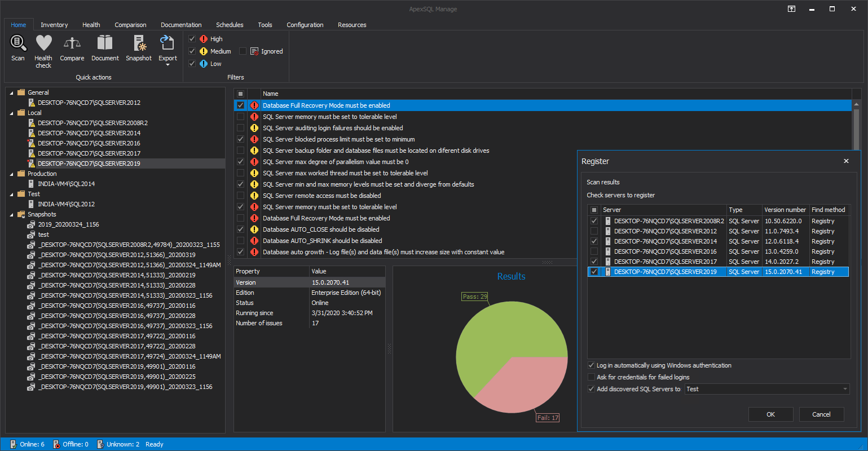This screenshot has height=451, width=868.
Task: Collapse the Snapshots tree group
Action: [12, 214]
